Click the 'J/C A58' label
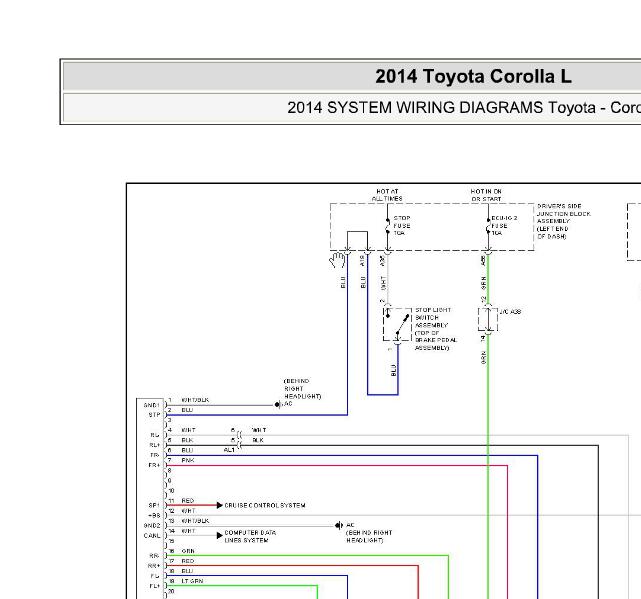This screenshot has height=599, width=641. pos(510,312)
